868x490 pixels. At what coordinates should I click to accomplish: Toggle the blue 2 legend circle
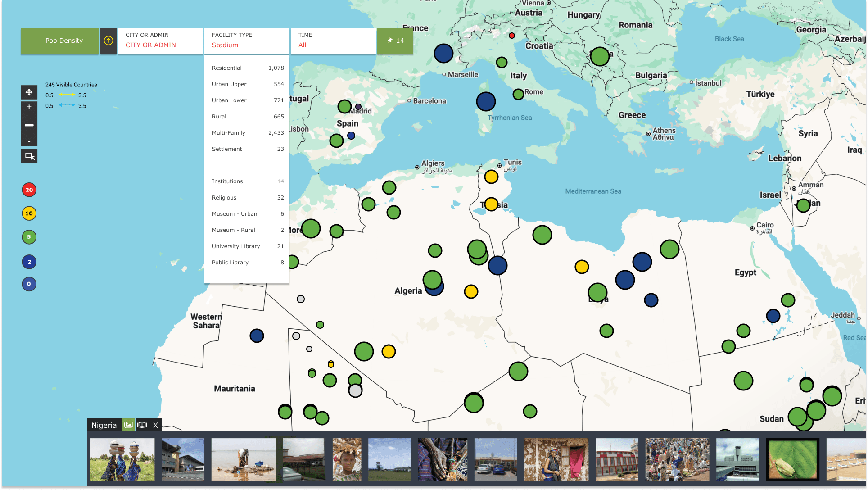[x=29, y=261]
